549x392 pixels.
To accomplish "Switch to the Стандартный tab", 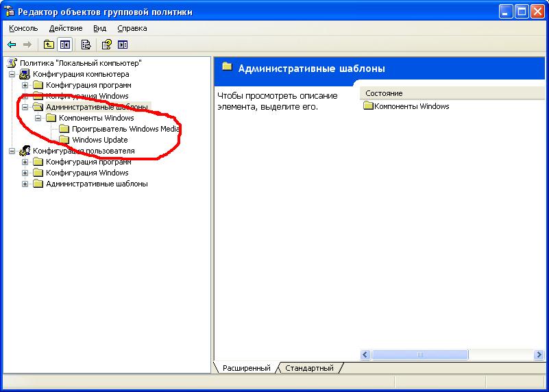I will tap(309, 368).
